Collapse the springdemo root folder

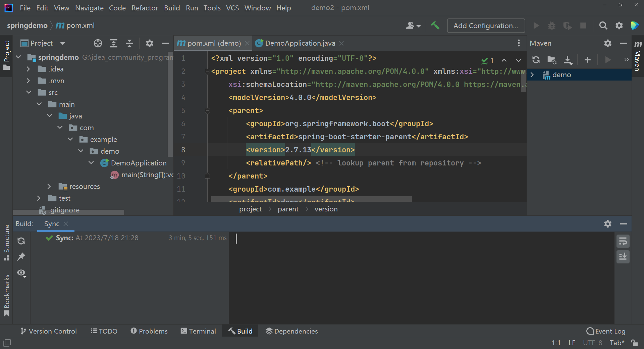pyautogui.click(x=18, y=57)
